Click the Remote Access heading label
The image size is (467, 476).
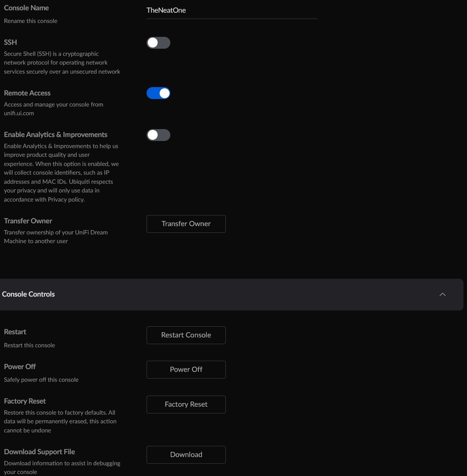(x=27, y=93)
